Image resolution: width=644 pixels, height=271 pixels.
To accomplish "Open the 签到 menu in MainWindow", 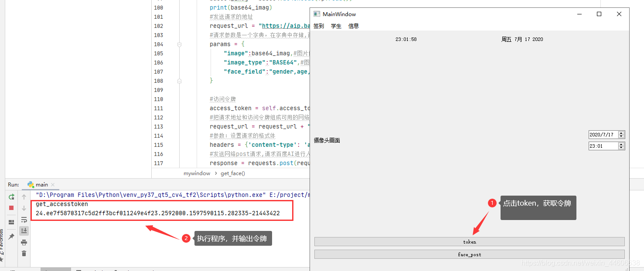I will click(319, 26).
